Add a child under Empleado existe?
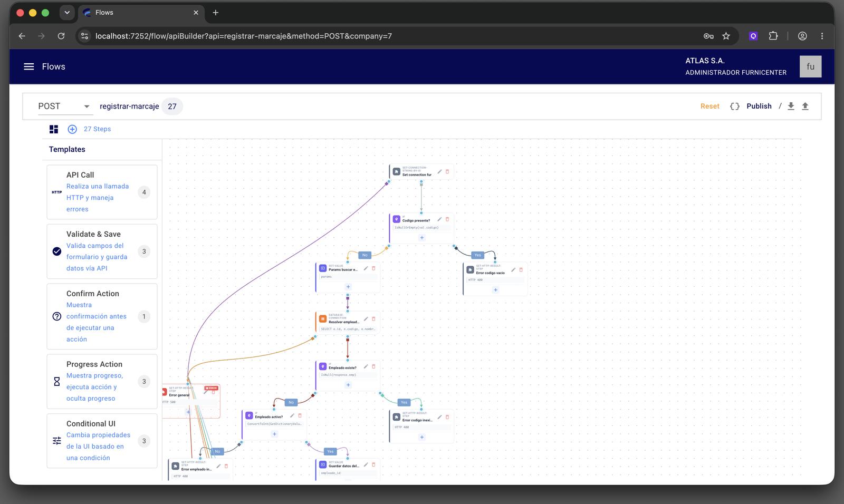Screen dimensions: 844x504 [348, 385]
